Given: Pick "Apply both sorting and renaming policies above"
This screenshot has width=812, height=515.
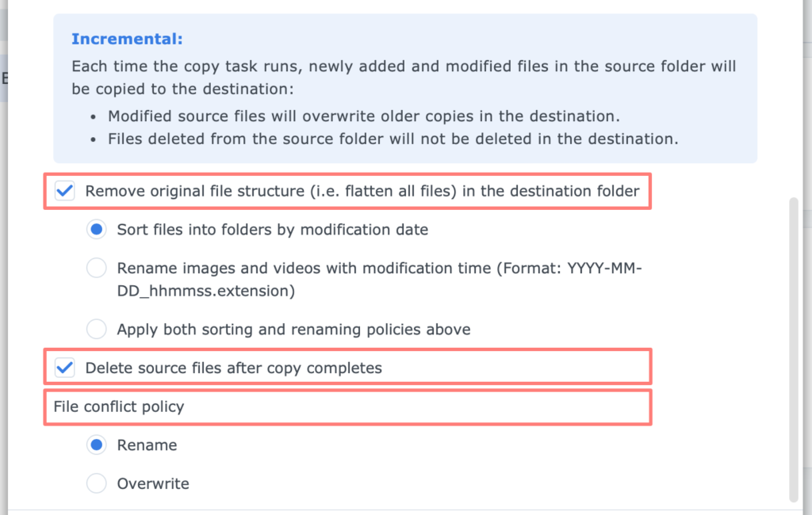Looking at the screenshot, I should pos(96,329).
